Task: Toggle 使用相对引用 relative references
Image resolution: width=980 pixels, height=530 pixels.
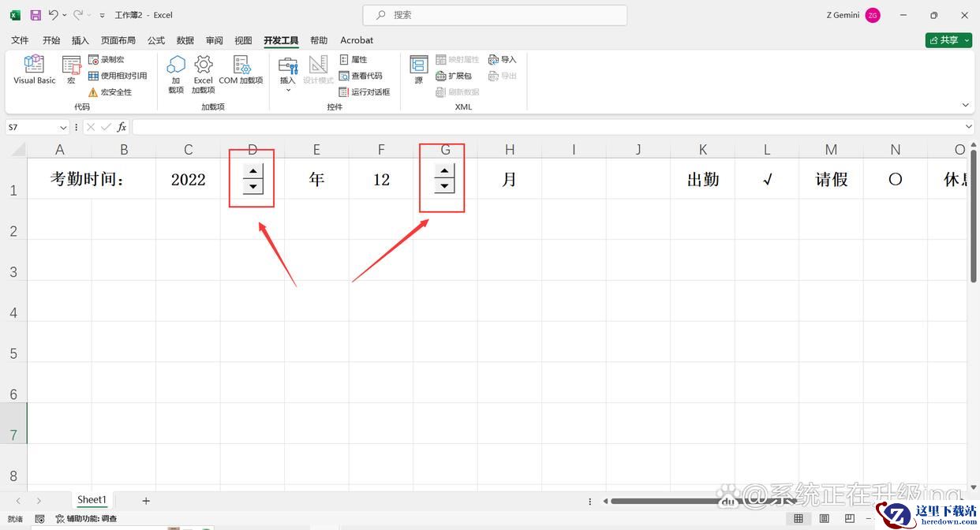Action: 118,76
